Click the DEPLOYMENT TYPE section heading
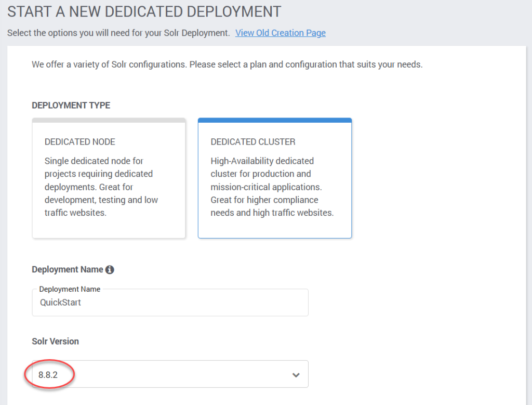Image resolution: width=532 pixels, height=405 pixels. pos(71,105)
